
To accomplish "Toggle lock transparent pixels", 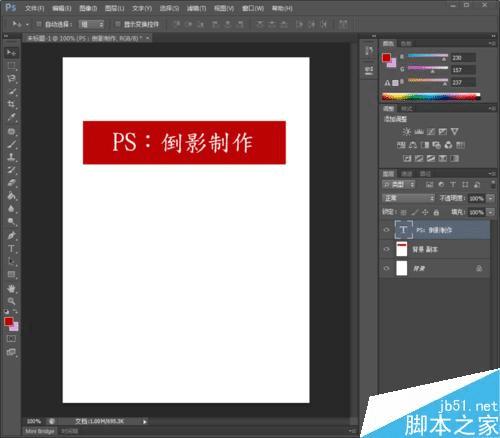I will [403, 212].
